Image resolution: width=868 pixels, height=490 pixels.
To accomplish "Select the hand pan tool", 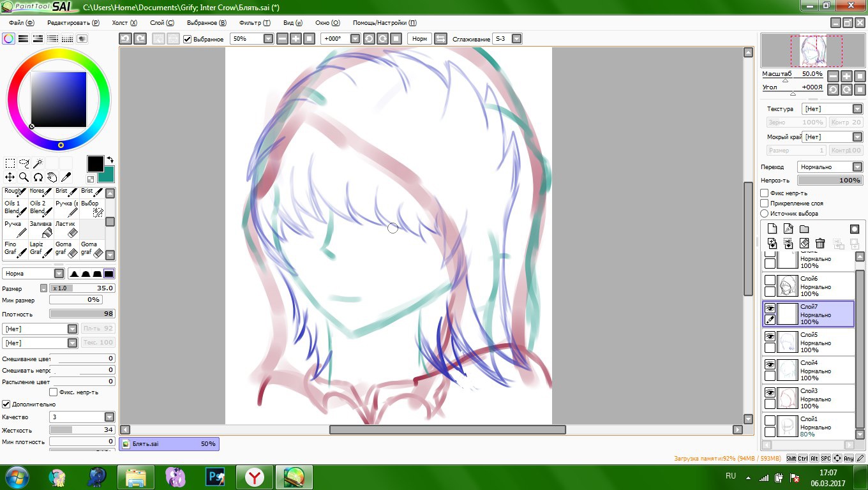I will pos(52,177).
